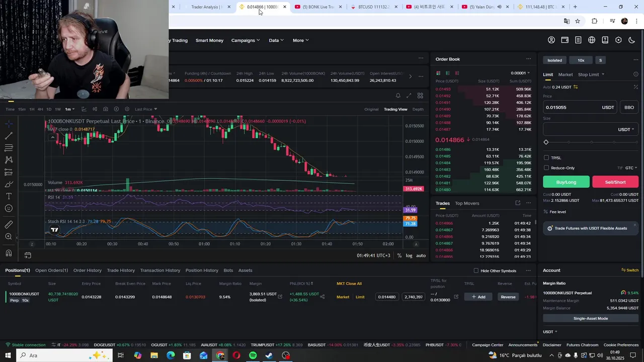Select the trend line drawing tool

pos(9,136)
